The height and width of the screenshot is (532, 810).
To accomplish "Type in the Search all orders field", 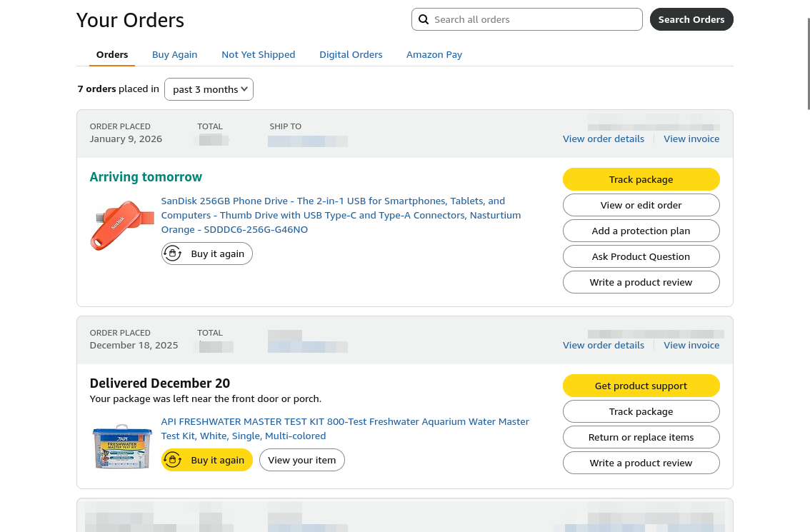I will [x=536, y=19].
